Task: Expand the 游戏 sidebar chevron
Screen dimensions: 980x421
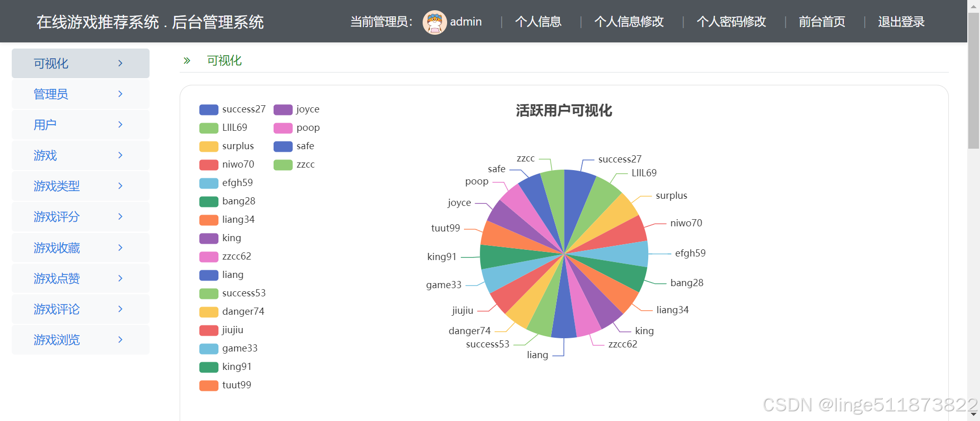Action: [x=120, y=155]
